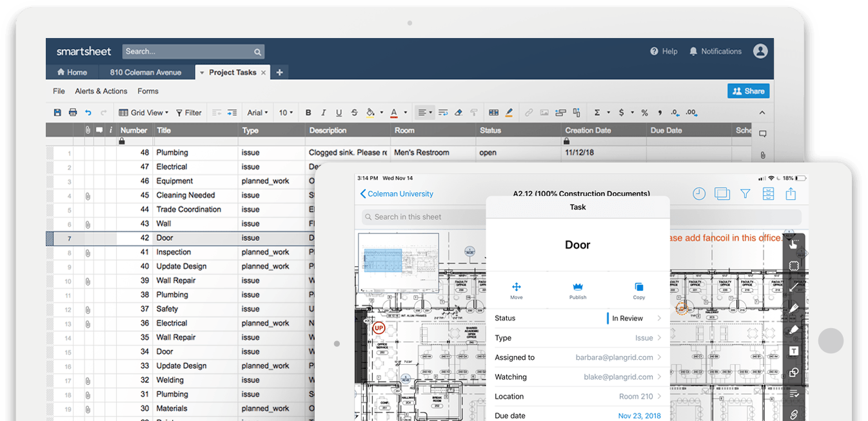Select the filter funnel icon in PlanGrid
This screenshot has width=868, height=421.
(x=745, y=193)
